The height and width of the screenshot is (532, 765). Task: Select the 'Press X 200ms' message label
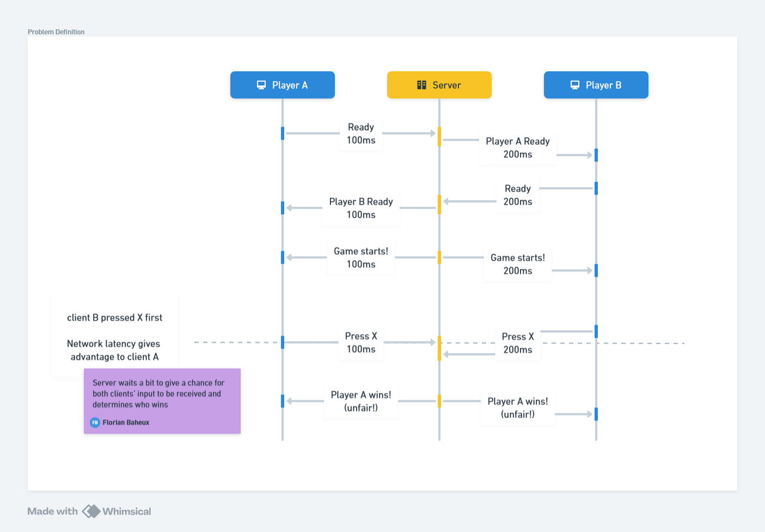[x=517, y=343]
